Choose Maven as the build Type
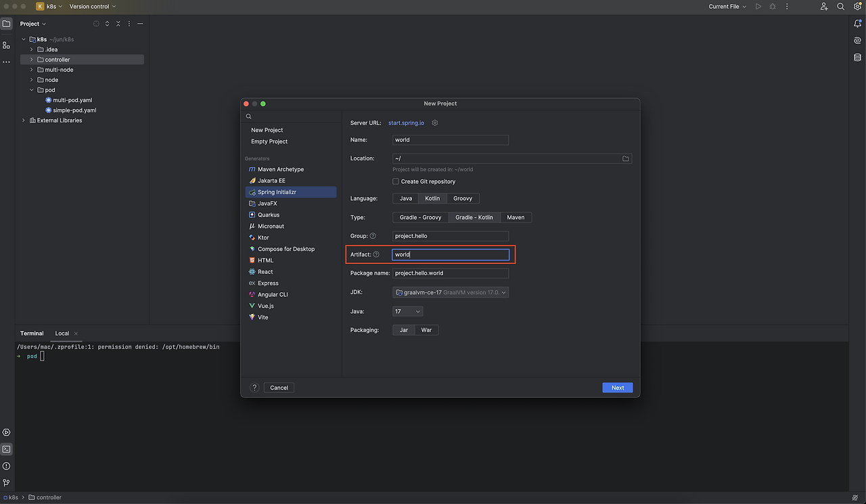866x504 pixels. [516, 217]
